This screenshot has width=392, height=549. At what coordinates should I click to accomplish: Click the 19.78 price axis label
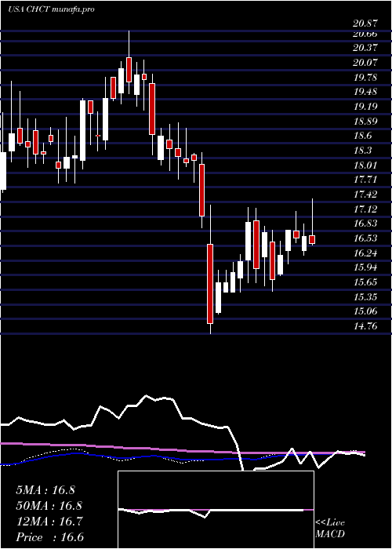(365, 78)
